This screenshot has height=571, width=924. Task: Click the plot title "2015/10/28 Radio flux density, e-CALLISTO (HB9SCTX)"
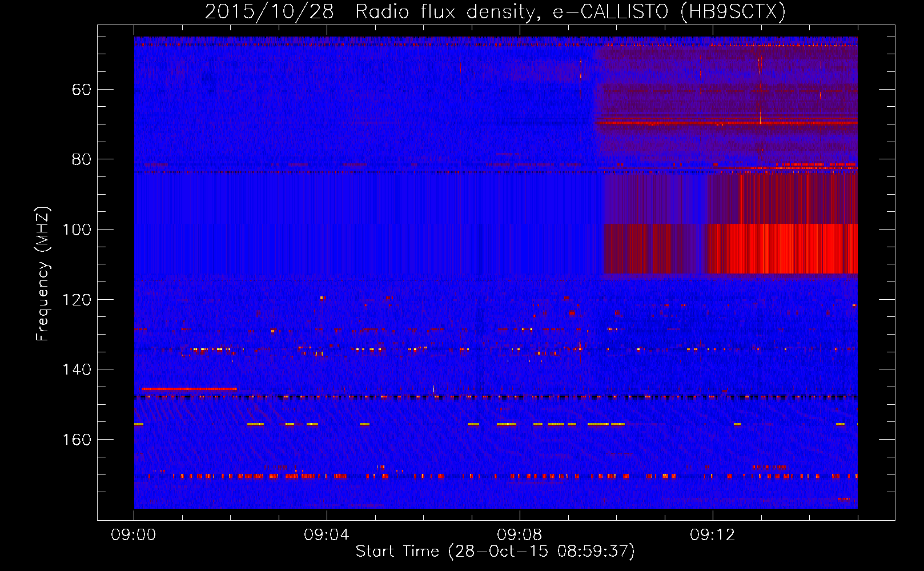(x=495, y=11)
